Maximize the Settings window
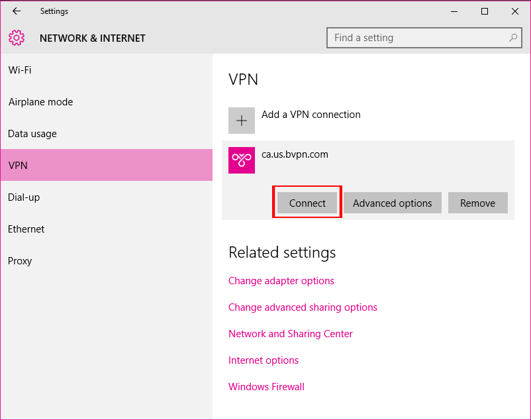 tap(485, 11)
